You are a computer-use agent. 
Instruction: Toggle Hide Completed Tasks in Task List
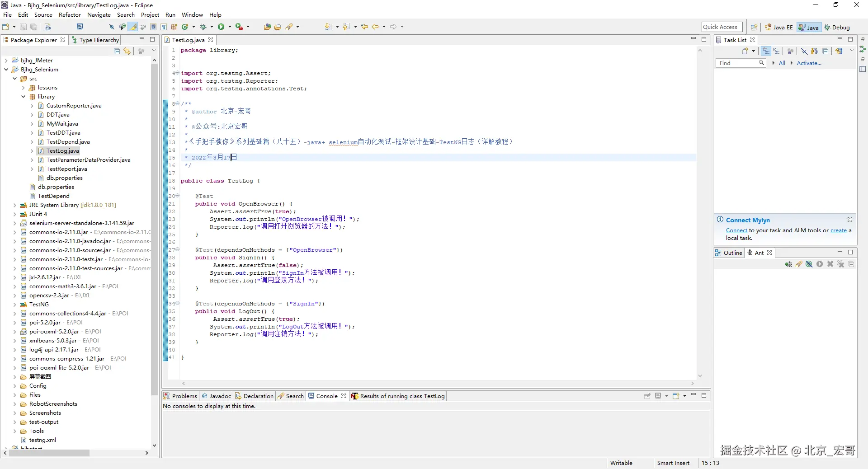click(804, 51)
